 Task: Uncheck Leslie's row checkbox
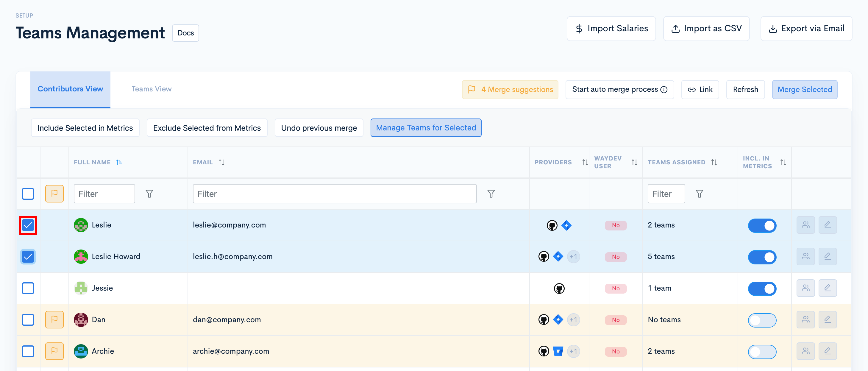pos(28,225)
